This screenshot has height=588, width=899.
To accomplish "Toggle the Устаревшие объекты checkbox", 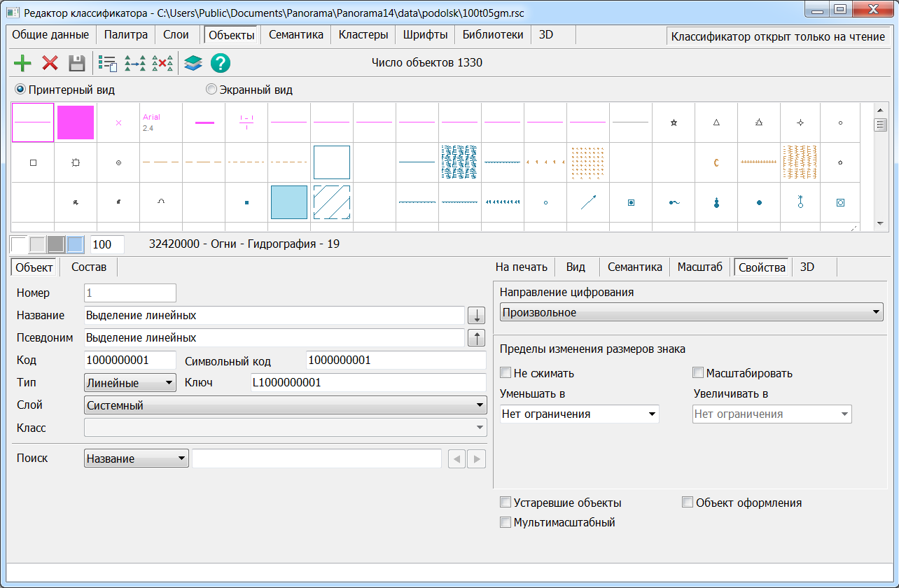I will pos(506,503).
